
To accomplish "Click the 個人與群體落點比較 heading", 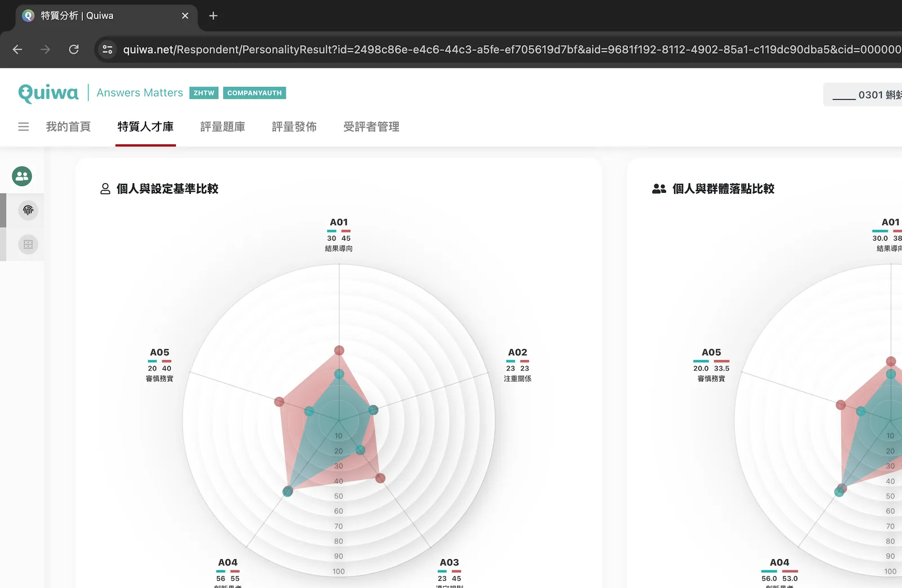I will click(723, 189).
